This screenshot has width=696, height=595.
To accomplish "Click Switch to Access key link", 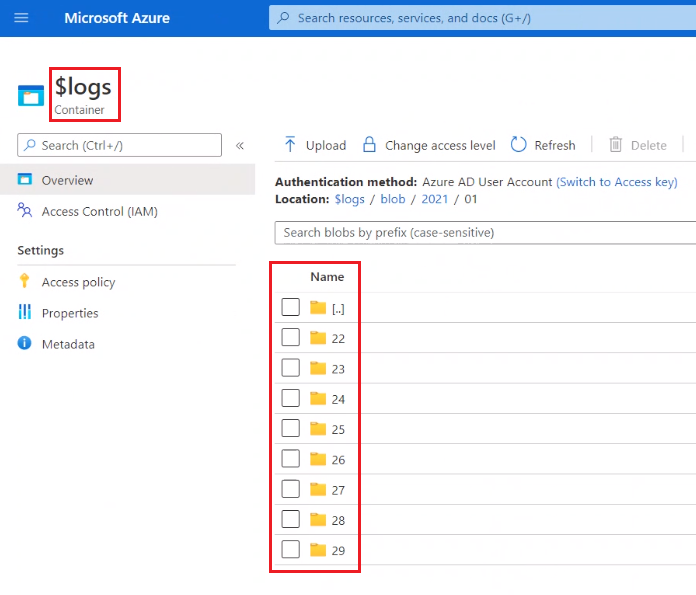I will pos(617,182).
